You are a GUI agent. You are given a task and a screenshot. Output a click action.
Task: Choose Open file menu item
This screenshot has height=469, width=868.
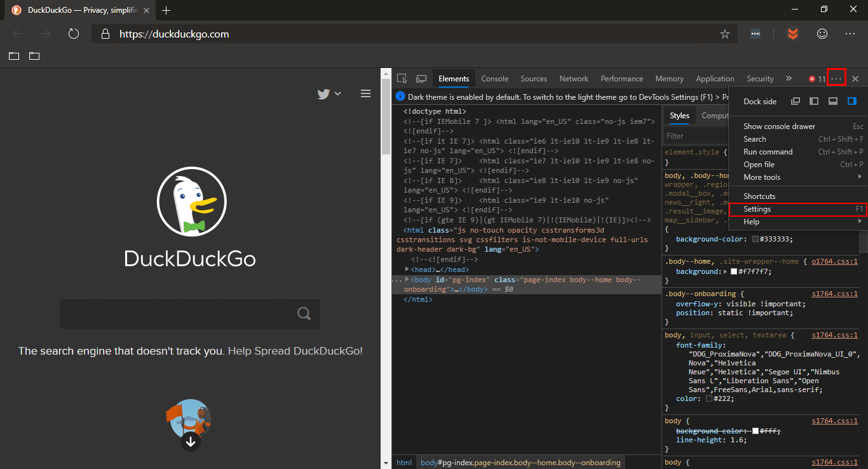pyautogui.click(x=798, y=165)
